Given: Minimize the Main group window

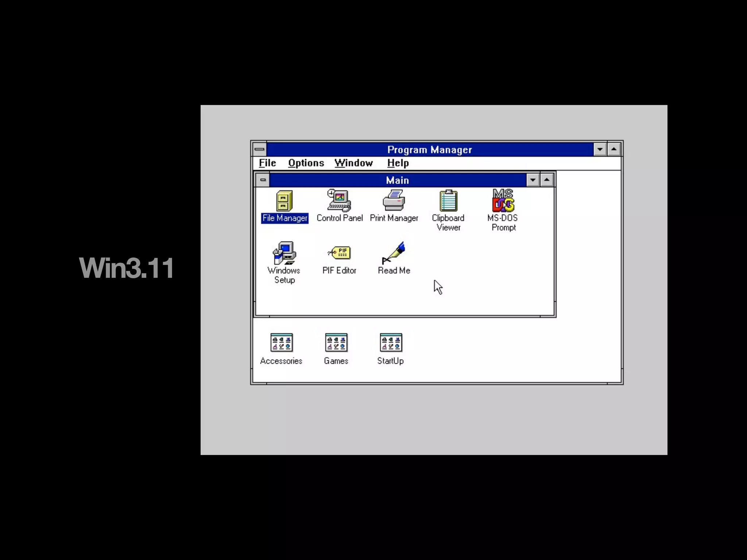Looking at the screenshot, I should point(533,180).
